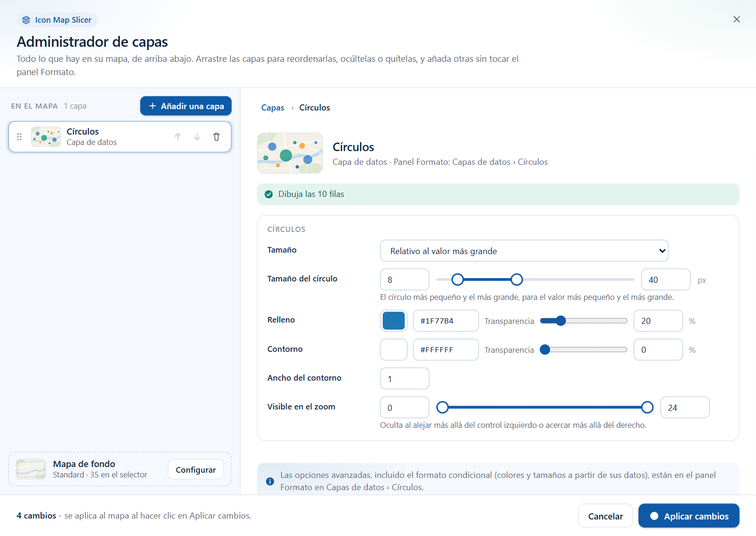The width and height of the screenshot is (756, 536).
Task: Open the Tamaño dropdown
Action: click(524, 251)
